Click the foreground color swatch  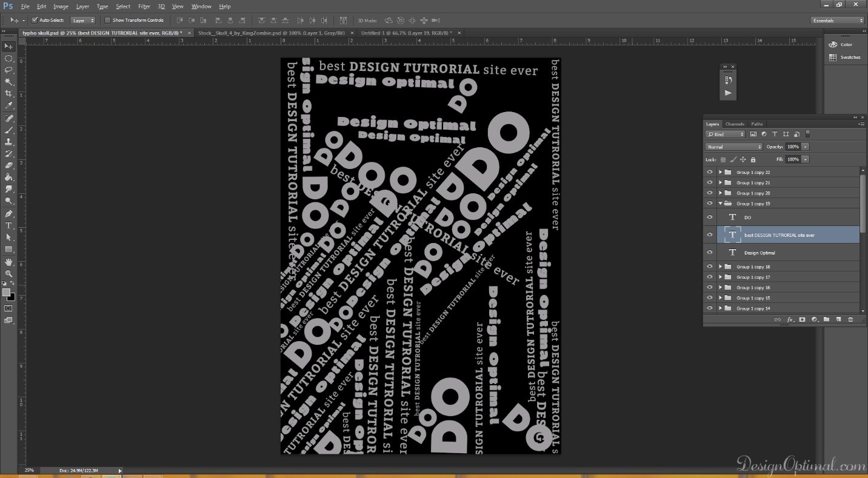coord(6,292)
